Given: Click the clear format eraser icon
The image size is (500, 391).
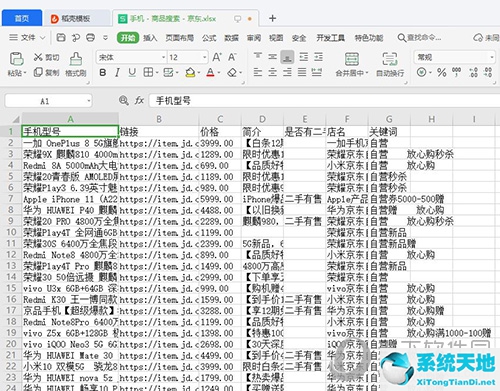Looking at the screenshot, I should tap(232, 72).
